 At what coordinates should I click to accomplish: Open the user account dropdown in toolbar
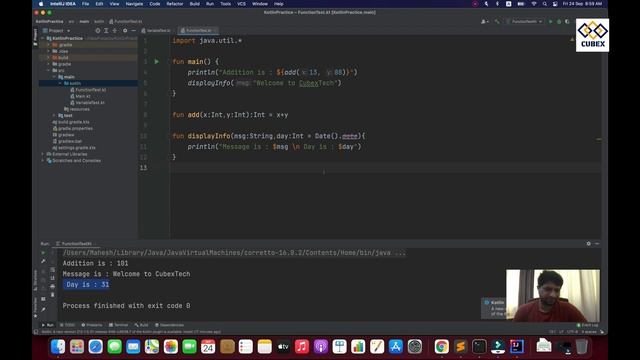pos(485,21)
